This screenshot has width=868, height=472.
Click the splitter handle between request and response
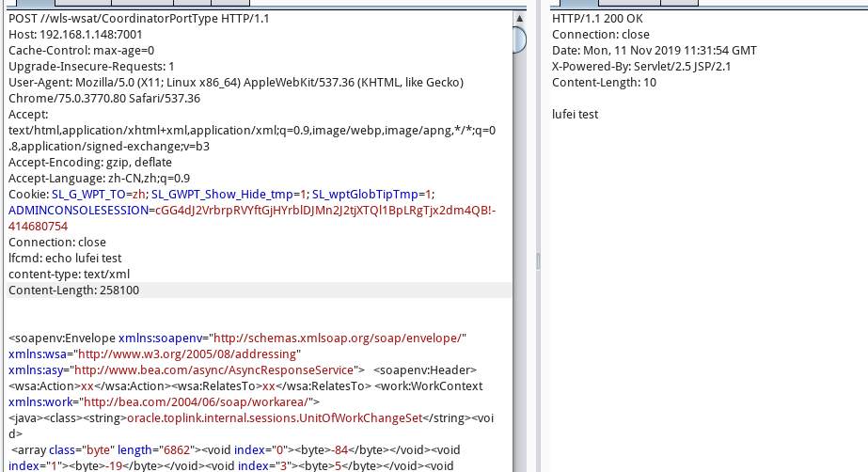coord(538,260)
